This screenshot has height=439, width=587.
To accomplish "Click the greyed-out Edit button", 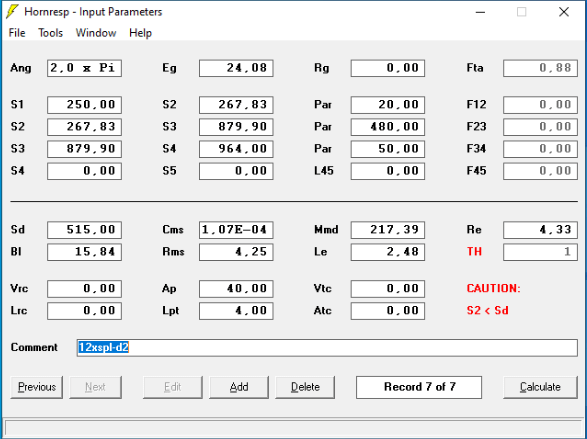I will coord(173,387).
